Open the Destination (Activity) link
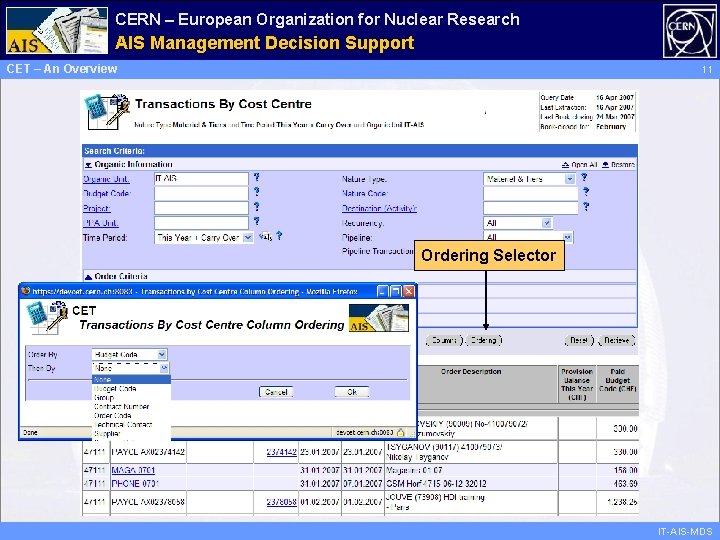This screenshot has height=540, width=720. 379,208
